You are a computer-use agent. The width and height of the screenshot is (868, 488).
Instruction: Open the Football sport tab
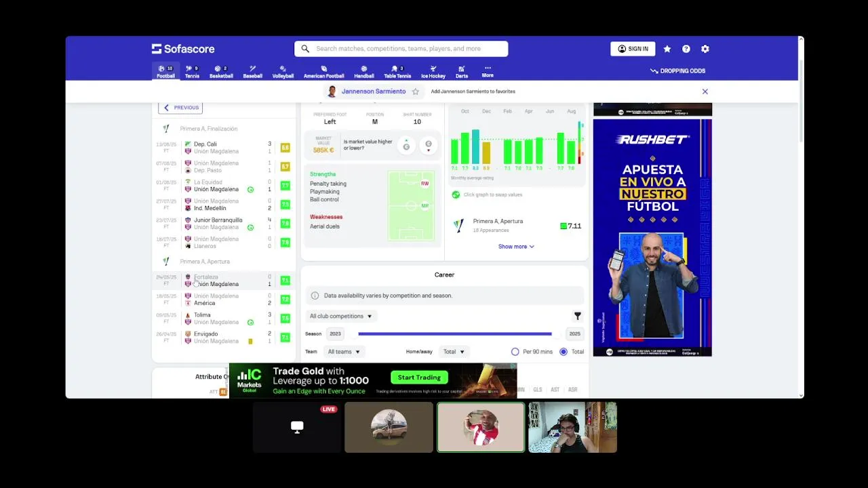165,72
